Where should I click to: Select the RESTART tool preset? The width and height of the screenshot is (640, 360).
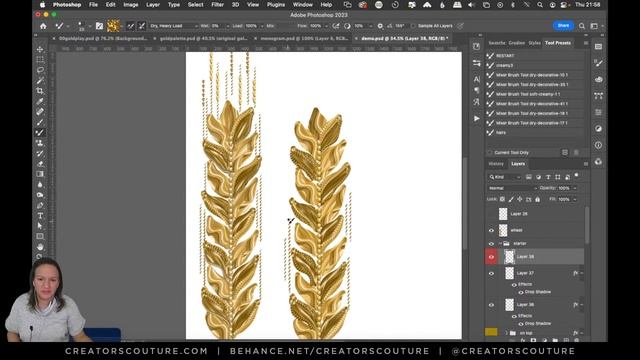pyautogui.click(x=535, y=56)
